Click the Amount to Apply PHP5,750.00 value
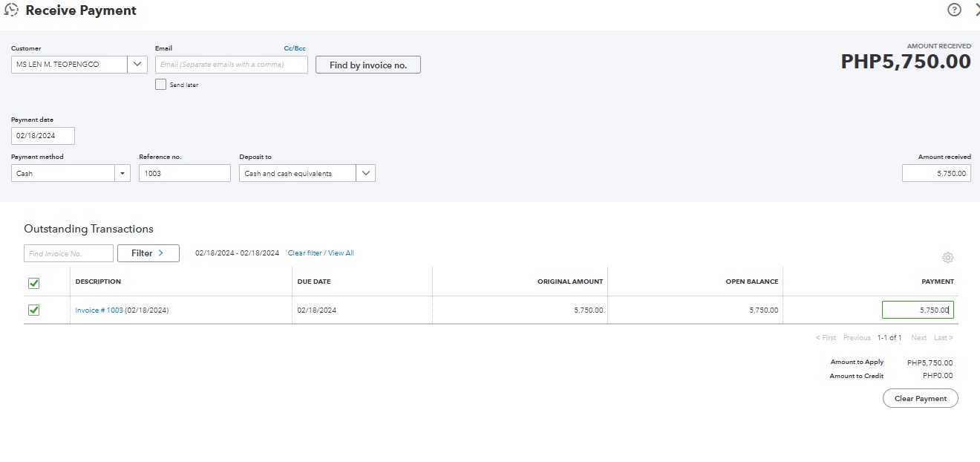The width and height of the screenshot is (980, 462). (930, 362)
